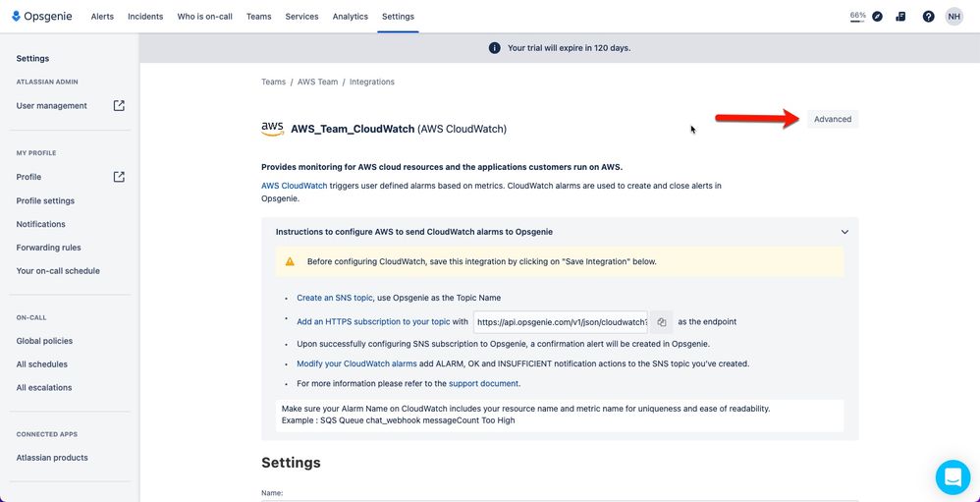Open Your on-call schedule

tap(58, 271)
